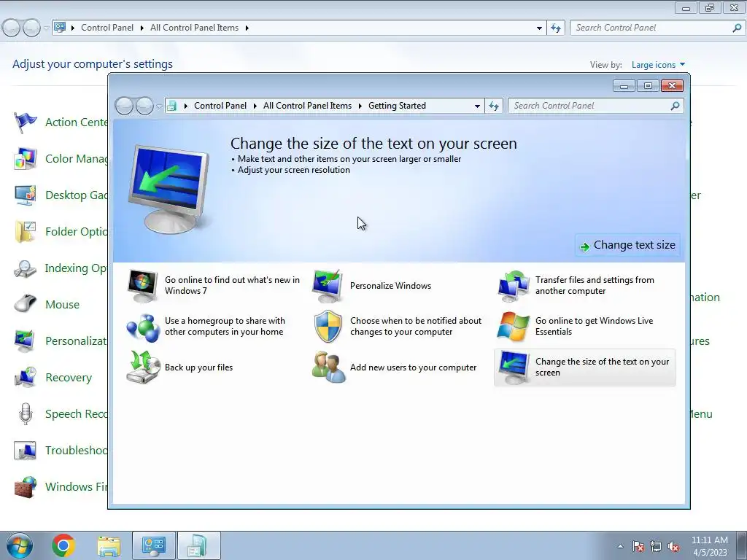Click the Indexing Options magnifier icon
This screenshot has height=560, width=747.
(25, 268)
